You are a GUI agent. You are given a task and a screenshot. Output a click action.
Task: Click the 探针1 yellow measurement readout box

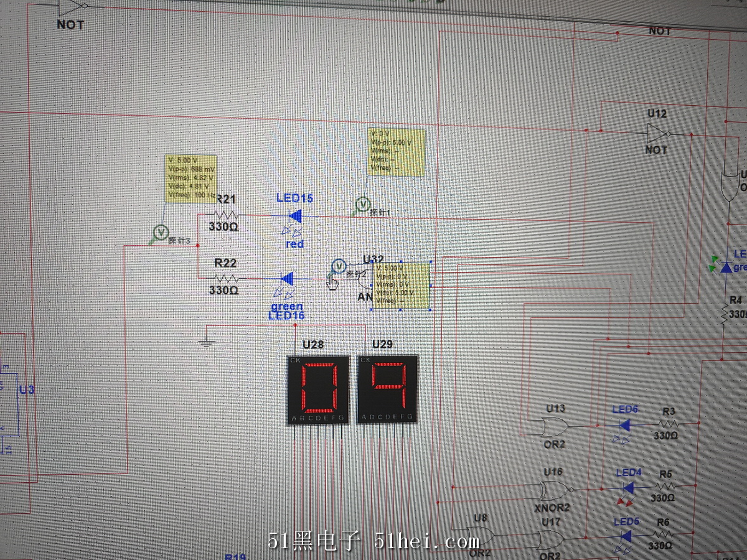396,152
